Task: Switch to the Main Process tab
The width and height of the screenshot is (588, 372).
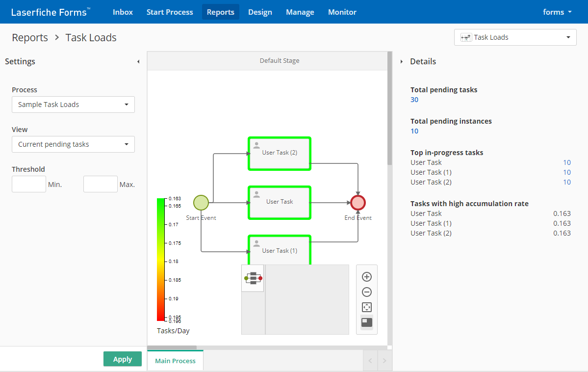Action: [175, 361]
